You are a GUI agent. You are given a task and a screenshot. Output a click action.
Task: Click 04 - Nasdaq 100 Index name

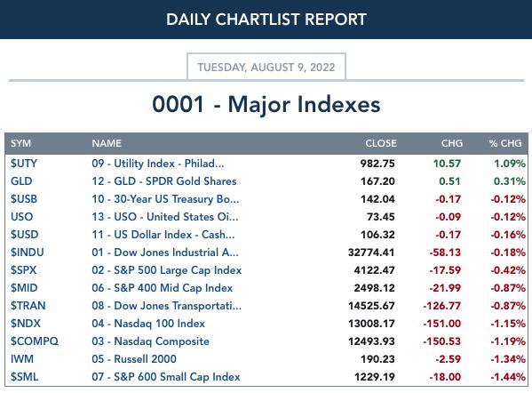(148, 324)
